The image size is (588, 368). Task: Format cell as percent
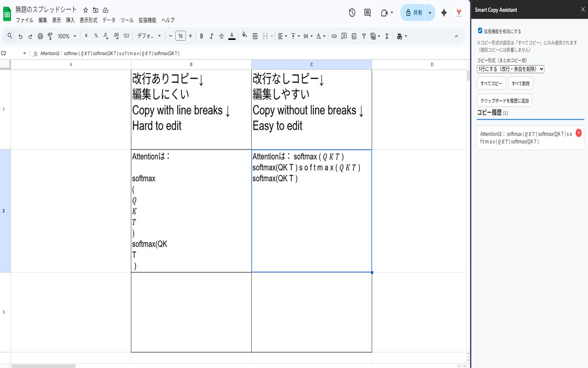click(x=96, y=36)
